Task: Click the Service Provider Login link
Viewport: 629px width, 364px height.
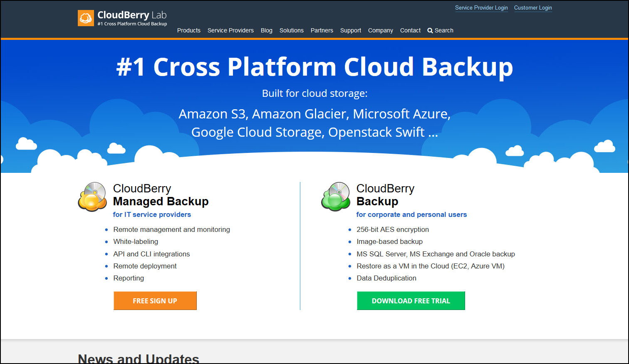Action: pyautogui.click(x=481, y=7)
